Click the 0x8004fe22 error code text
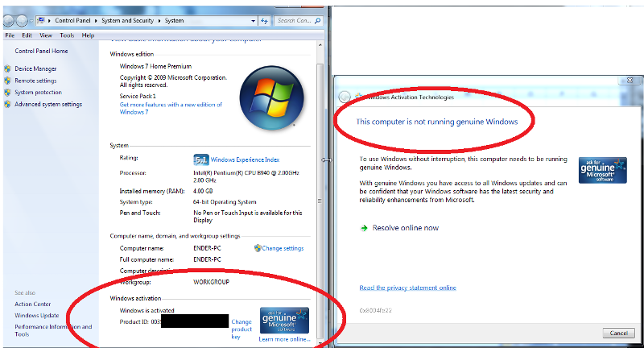This screenshot has height=348, width=644. (375, 311)
